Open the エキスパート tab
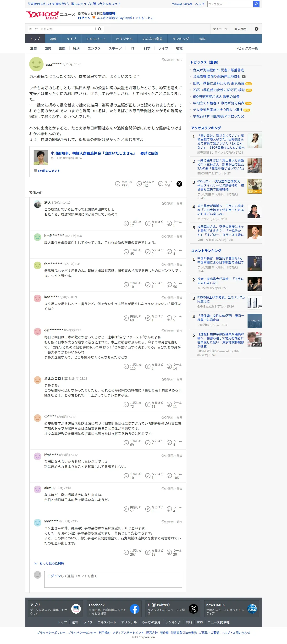 click(x=96, y=39)
